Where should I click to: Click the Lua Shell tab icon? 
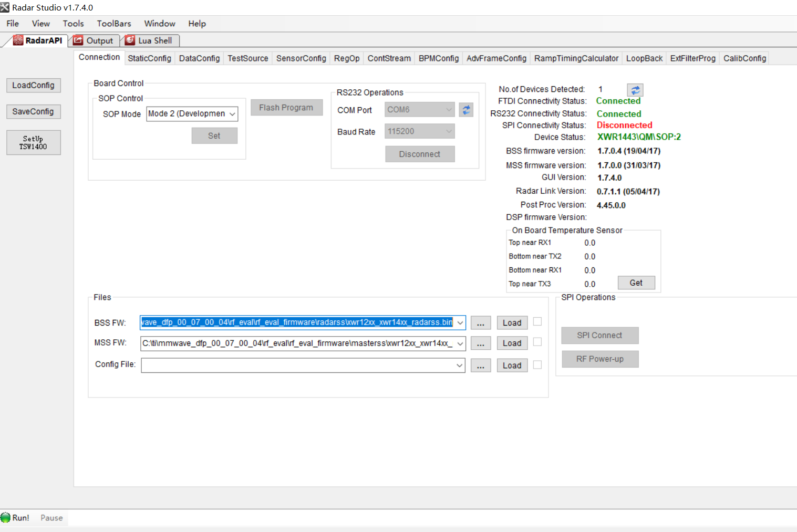pyautogui.click(x=130, y=40)
